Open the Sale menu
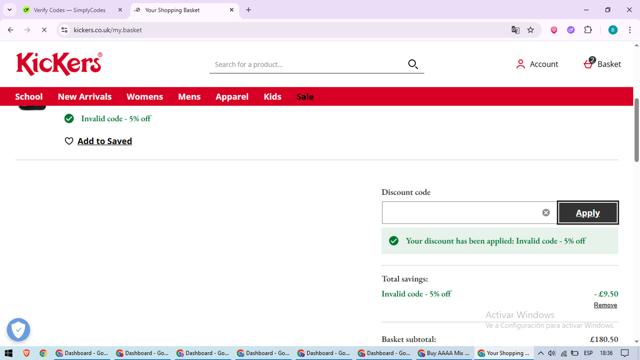Image resolution: width=640 pixels, height=360 pixels. point(305,97)
